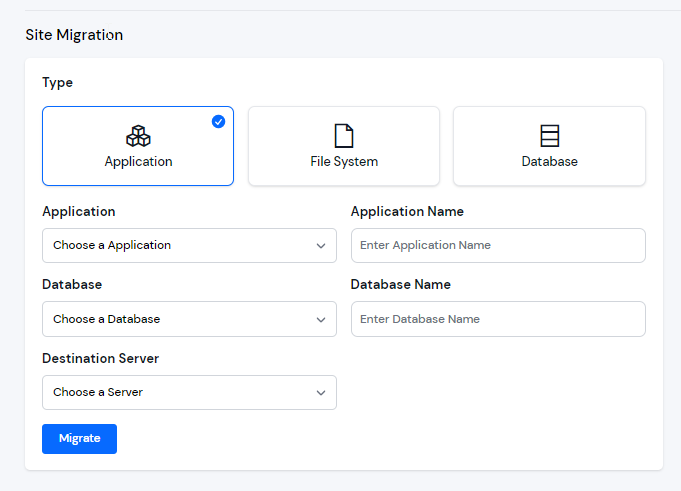Click chevron arrow of Application dropdown

pyautogui.click(x=321, y=246)
